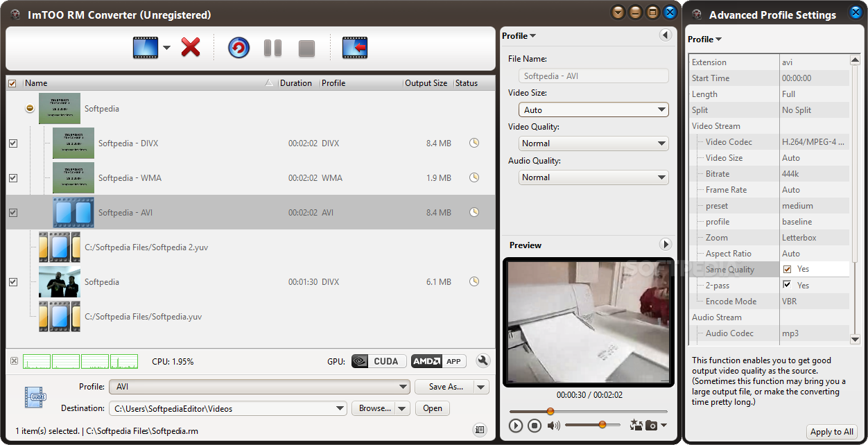Select the C:/Softpedia Files/Softpedia.yuv row
Image resolution: width=868 pixels, height=445 pixels.
click(x=250, y=317)
